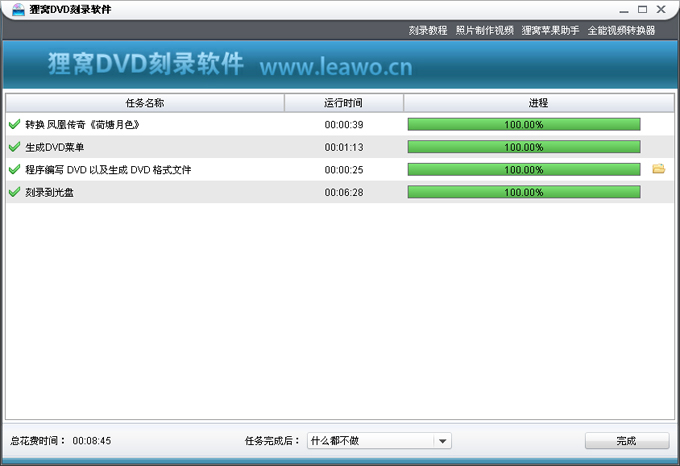Open the 刻录教程 link
Image resolution: width=680 pixels, height=466 pixels.
[428, 30]
